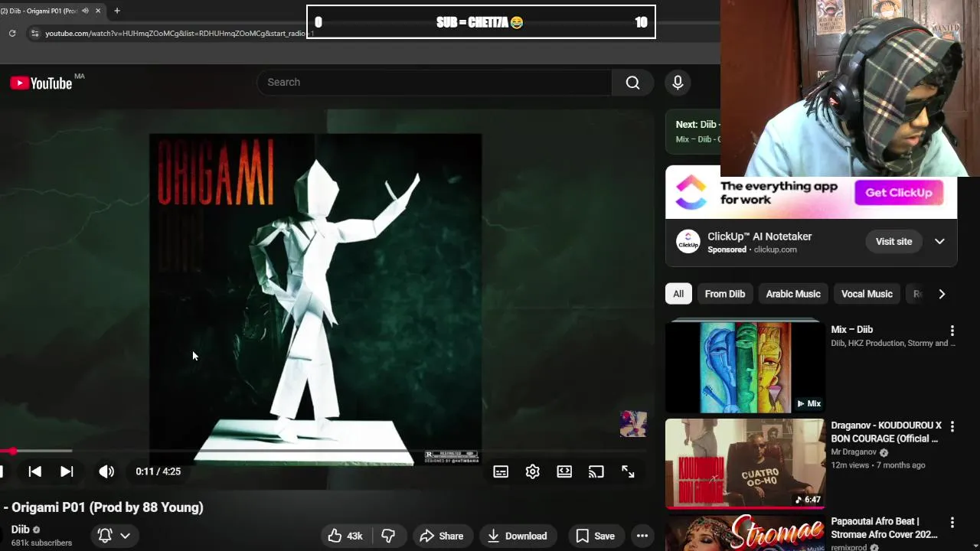Download the video
The width and height of the screenshot is (980, 551).
pyautogui.click(x=518, y=536)
